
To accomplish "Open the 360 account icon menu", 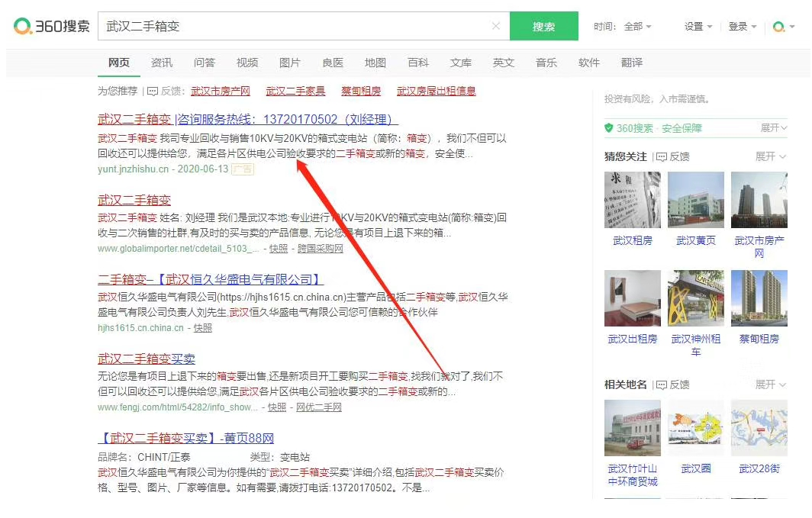I will 783,27.
